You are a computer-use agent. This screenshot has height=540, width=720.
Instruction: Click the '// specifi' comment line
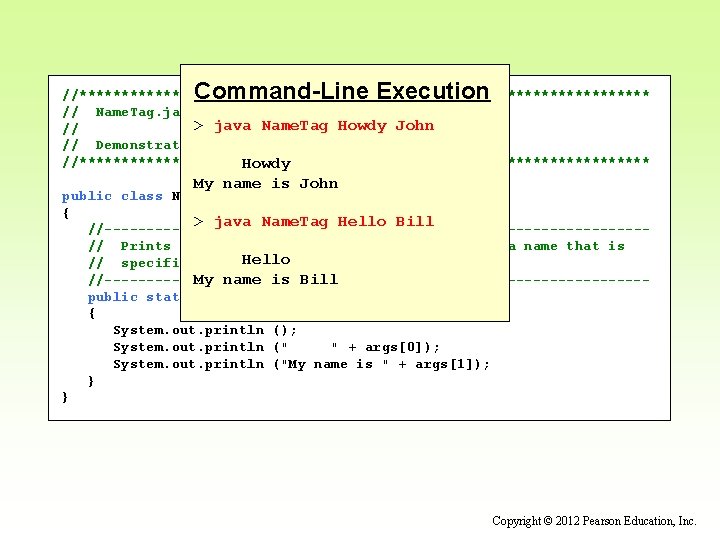134,263
